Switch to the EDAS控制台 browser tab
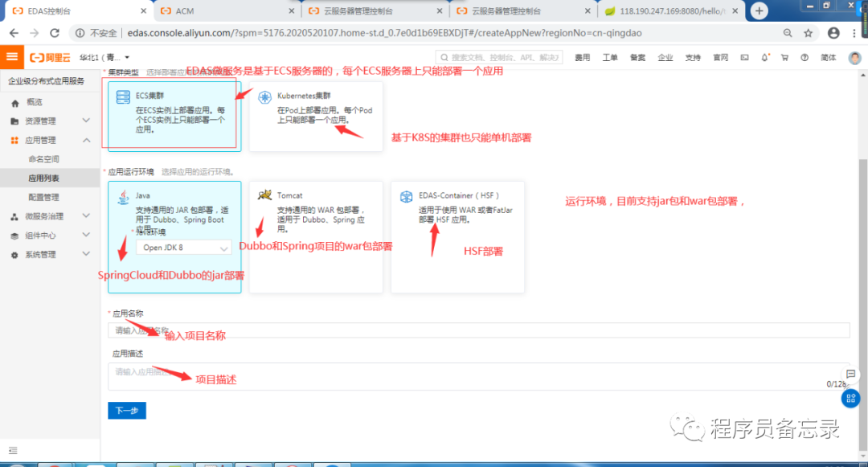 coord(79,11)
